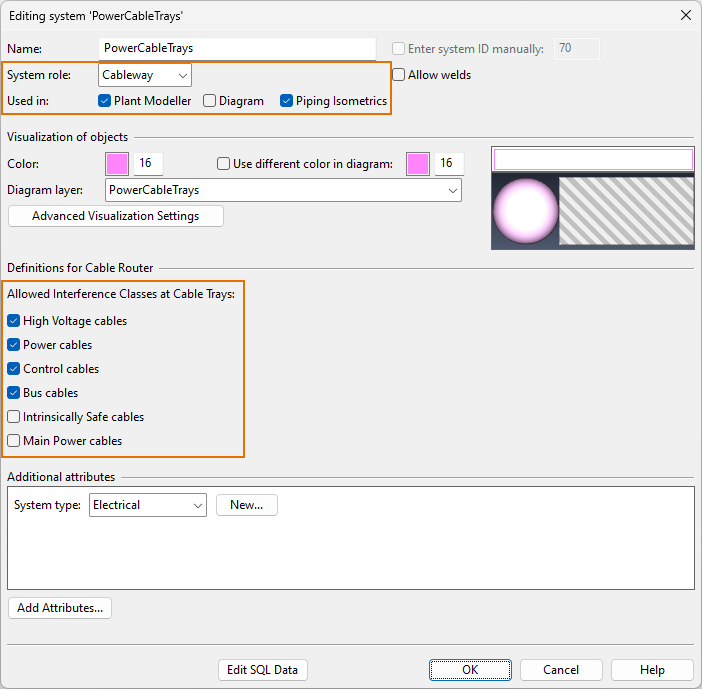Image resolution: width=702 pixels, height=689 pixels.
Task: Click the Add Attributes... button
Action: (60, 608)
